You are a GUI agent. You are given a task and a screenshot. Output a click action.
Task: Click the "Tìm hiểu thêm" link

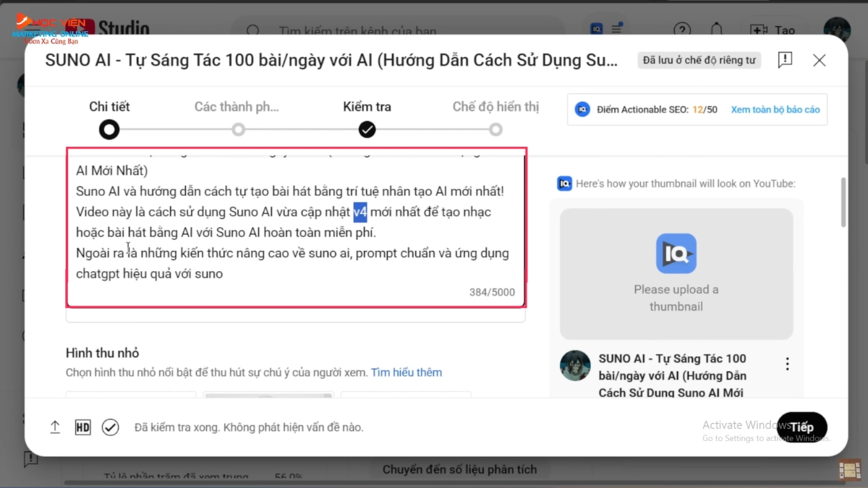coord(407,372)
